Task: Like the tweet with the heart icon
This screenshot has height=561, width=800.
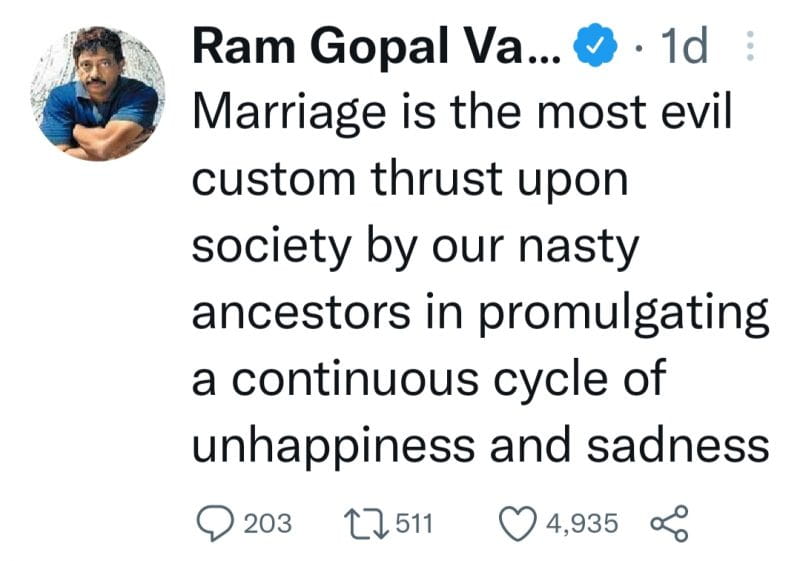Action: pyautogui.click(x=517, y=523)
